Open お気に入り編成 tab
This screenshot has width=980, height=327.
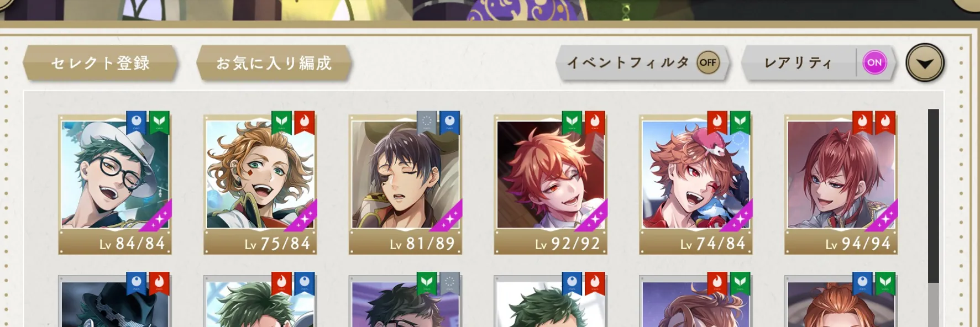(274, 63)
